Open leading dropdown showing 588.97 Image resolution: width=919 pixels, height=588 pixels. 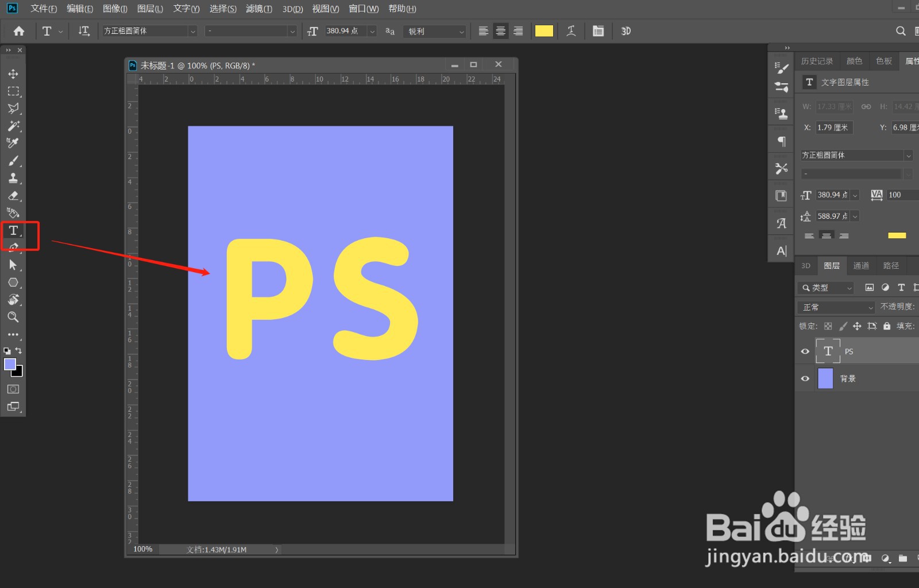855,216
